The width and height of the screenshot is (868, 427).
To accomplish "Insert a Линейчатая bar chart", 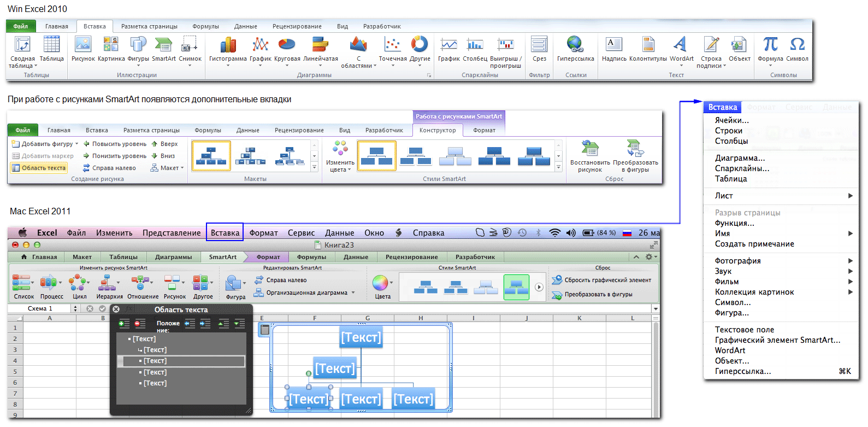I will click(x=321, y=51).
